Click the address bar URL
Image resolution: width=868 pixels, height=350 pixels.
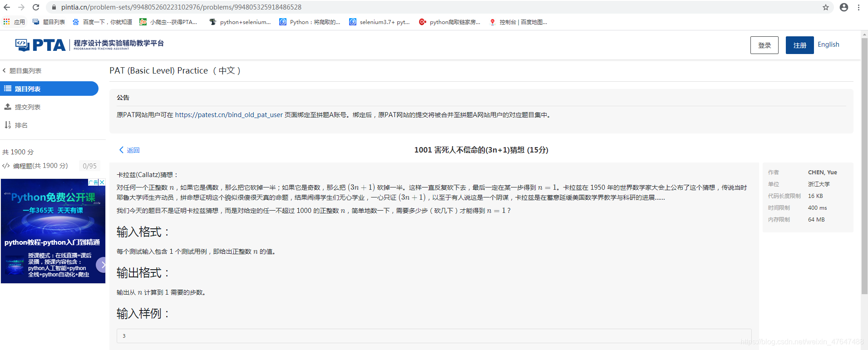coord(181,7)
